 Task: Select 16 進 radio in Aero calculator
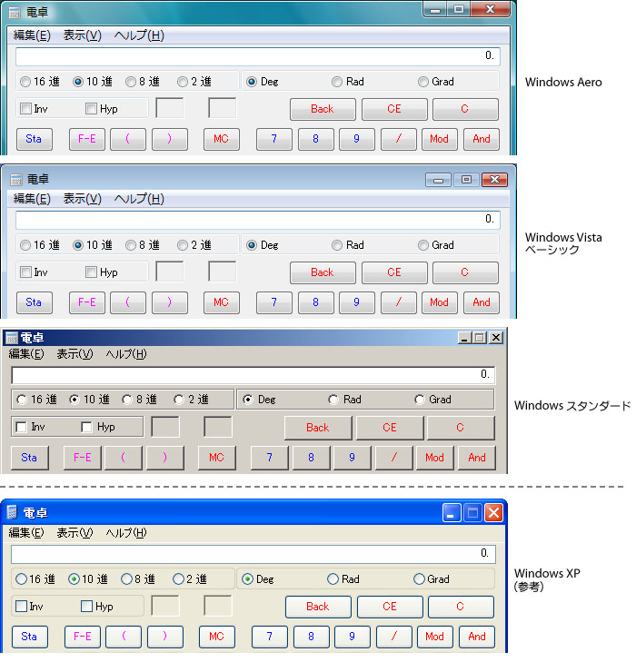pos(25,82)
